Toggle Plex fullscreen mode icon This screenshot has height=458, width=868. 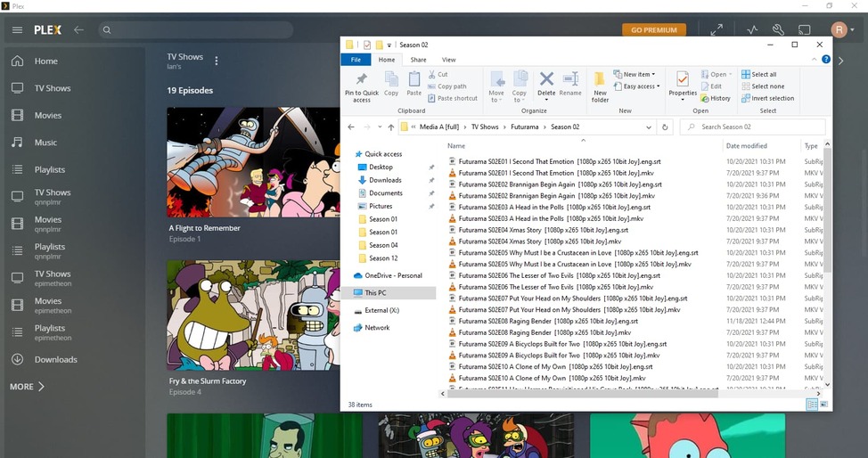(717, 30)
